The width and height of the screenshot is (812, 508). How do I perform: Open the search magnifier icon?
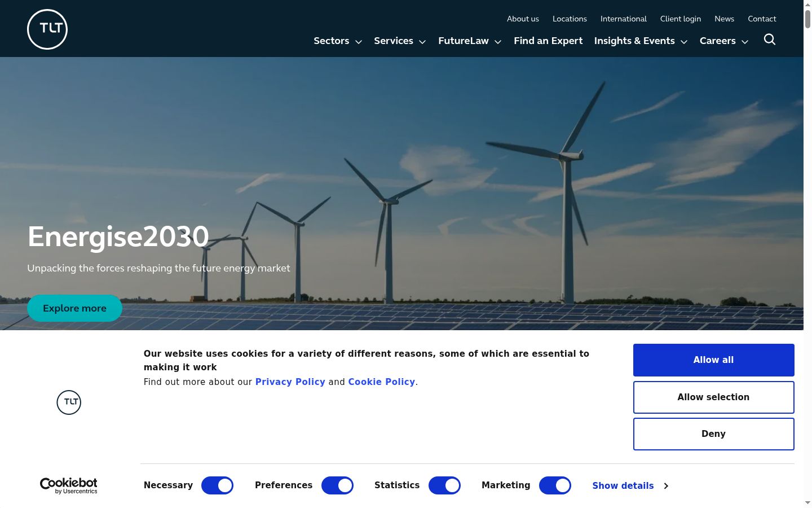click(x=770, y=40)
